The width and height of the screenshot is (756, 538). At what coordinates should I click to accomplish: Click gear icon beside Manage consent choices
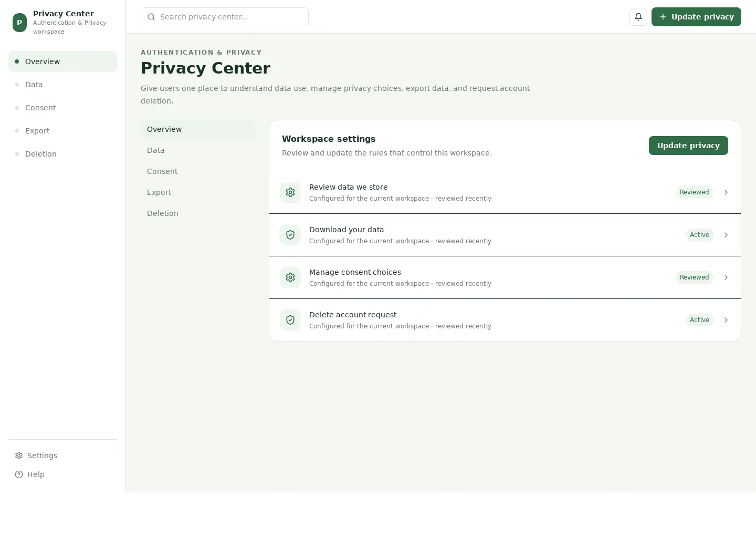(290, 277)
